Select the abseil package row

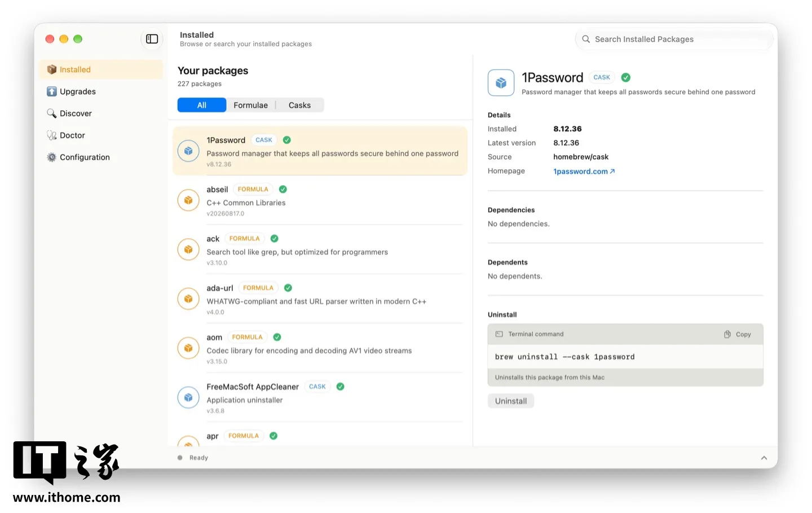[x=320, y=200]
